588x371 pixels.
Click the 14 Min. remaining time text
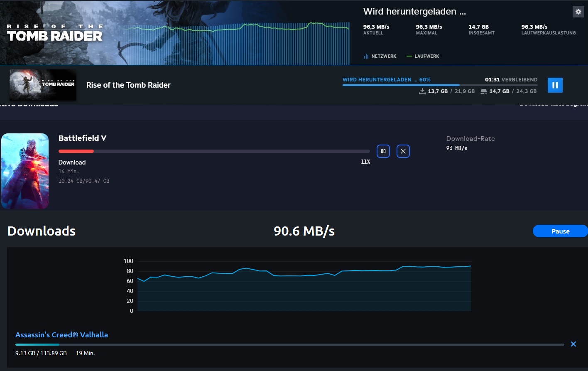(69, 171)
